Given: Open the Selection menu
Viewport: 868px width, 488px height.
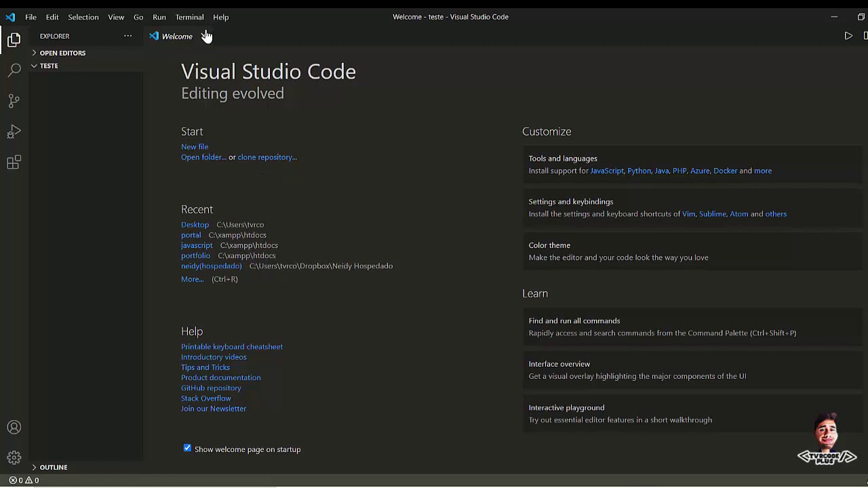Looking at the screenshot, I should point(83,17).
